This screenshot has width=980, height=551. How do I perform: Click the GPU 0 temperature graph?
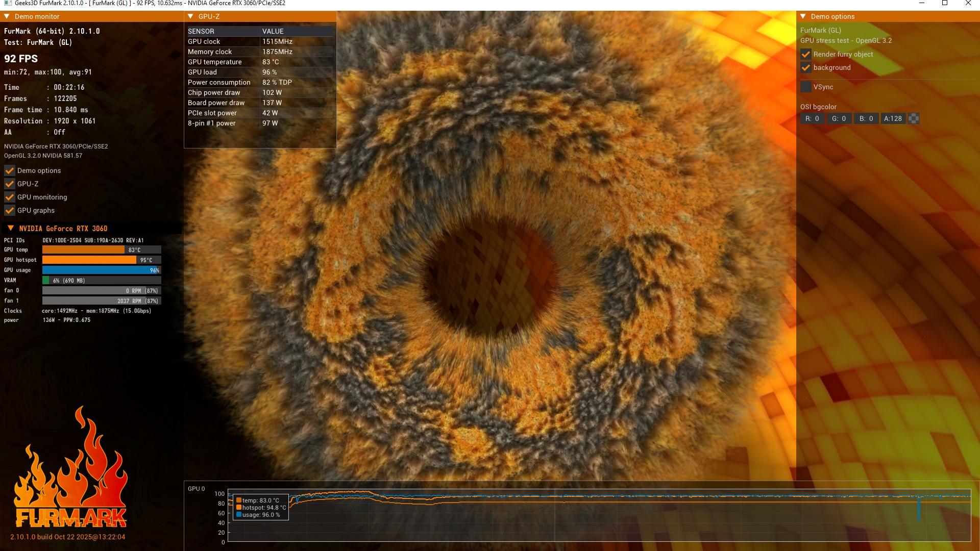(599, 515)
